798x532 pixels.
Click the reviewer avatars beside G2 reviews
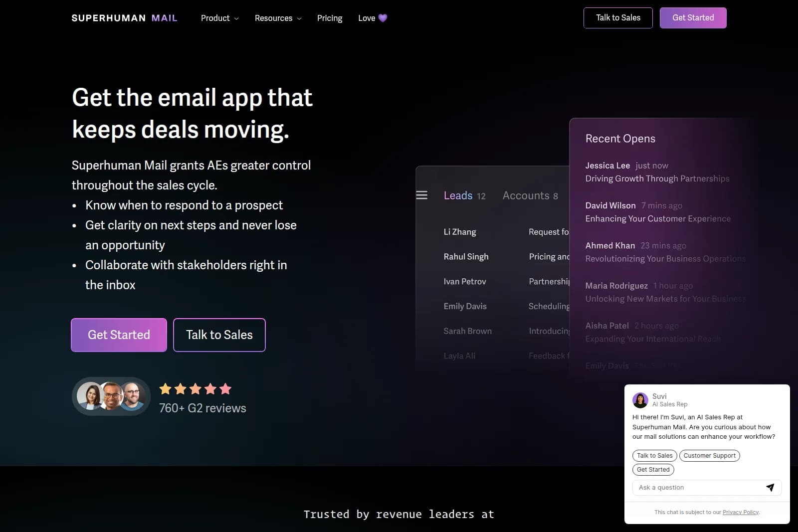111,396
